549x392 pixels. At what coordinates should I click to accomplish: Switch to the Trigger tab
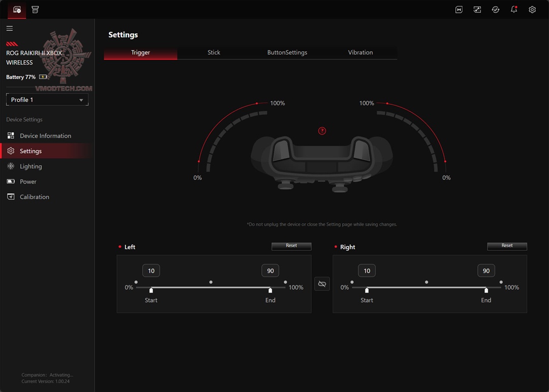click(140, 52)
